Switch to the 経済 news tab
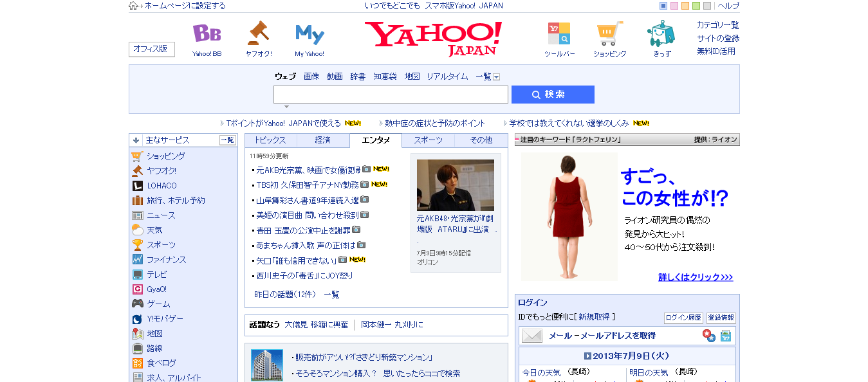 click(x=323, y=140)
